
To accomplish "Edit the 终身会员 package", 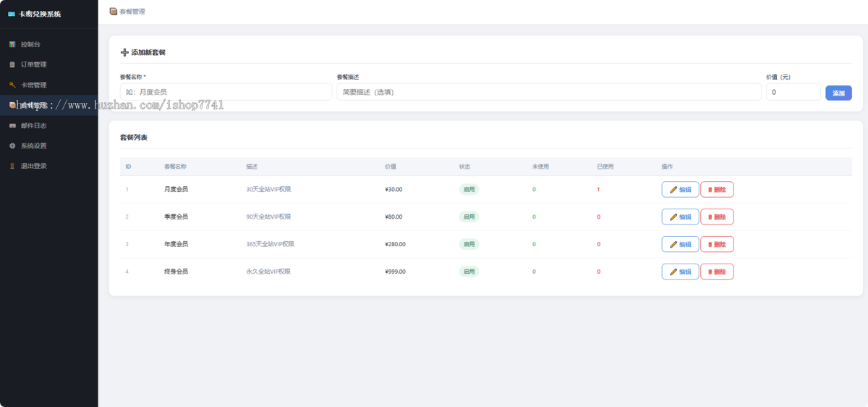I will pos(680,272).
